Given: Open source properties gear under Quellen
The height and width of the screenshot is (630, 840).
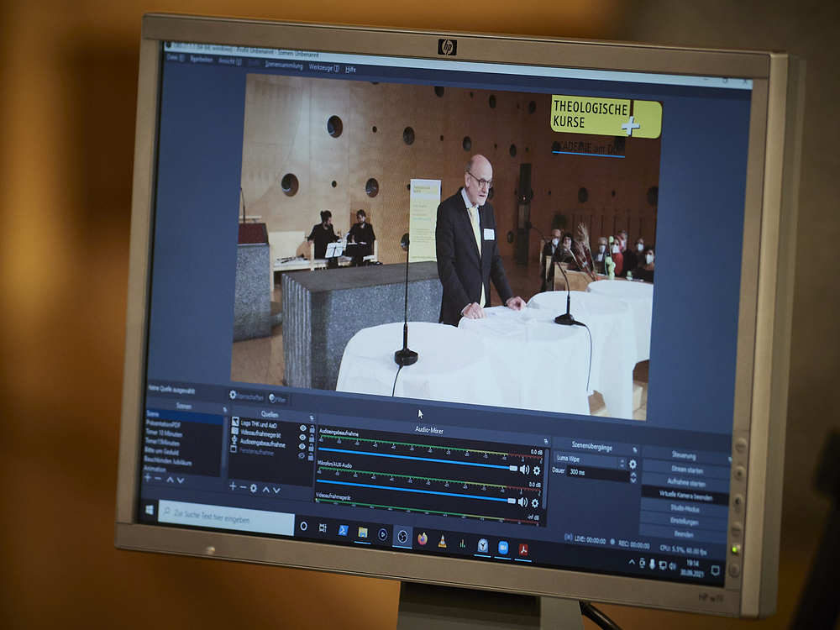Looking at the screenshot, I should click(254, 488).
